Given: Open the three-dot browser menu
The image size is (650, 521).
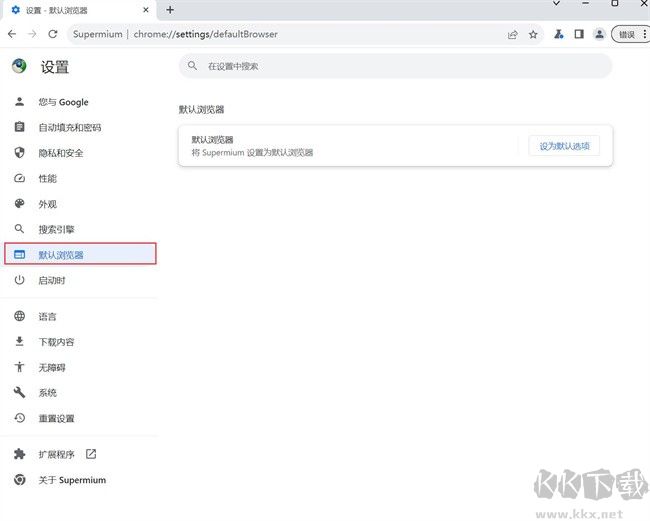Looking at the screenshot, I should (645, 34).
